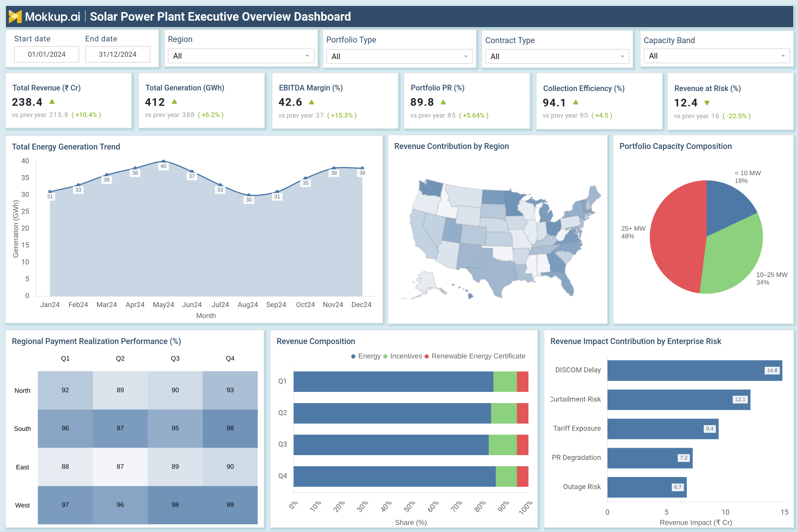The image size is (798, 532).
Task: Click the EBITDA Margin up-arrow indicator
Action: tap(312, 102)
